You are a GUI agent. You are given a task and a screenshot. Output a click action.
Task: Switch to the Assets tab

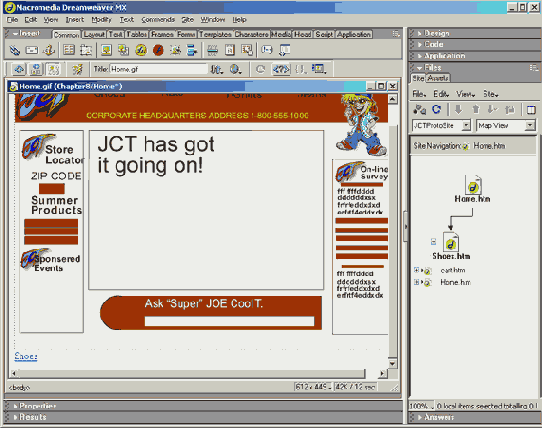pos(438,78)
